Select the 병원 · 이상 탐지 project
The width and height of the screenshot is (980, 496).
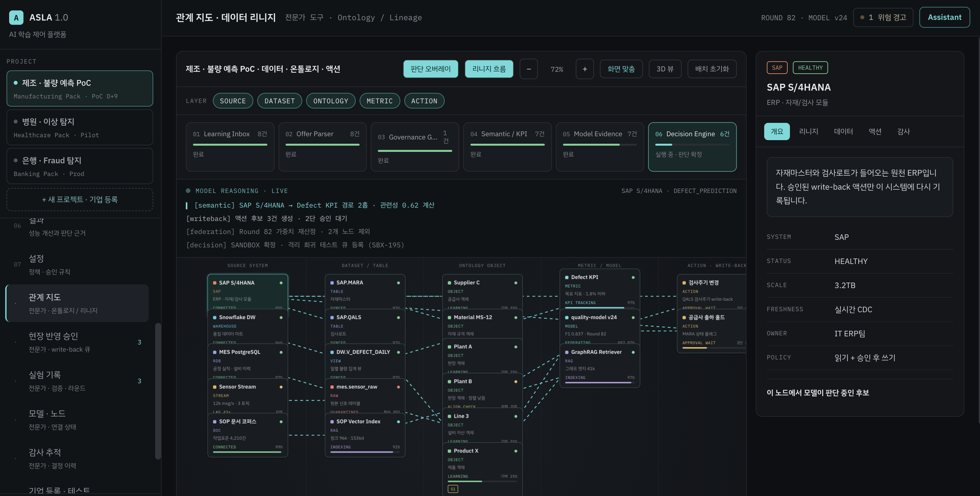pyautogui.click(x=80, y=127)
